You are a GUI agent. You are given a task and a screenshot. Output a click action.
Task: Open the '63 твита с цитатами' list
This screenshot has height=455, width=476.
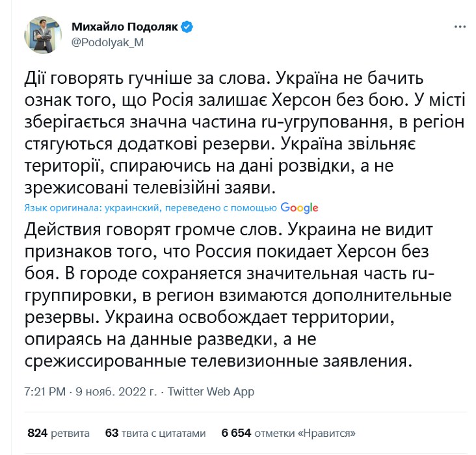[155, 432]
